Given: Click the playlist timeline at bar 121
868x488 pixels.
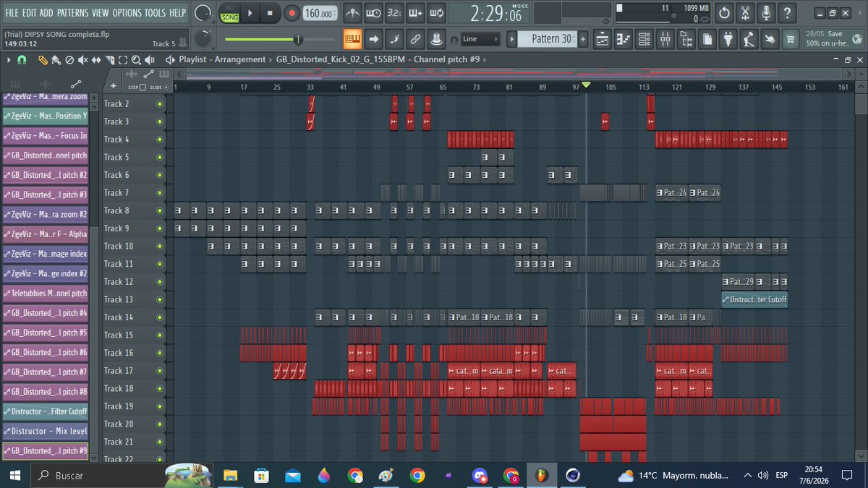Looking at the screenshot, I should tap(677, 87).
